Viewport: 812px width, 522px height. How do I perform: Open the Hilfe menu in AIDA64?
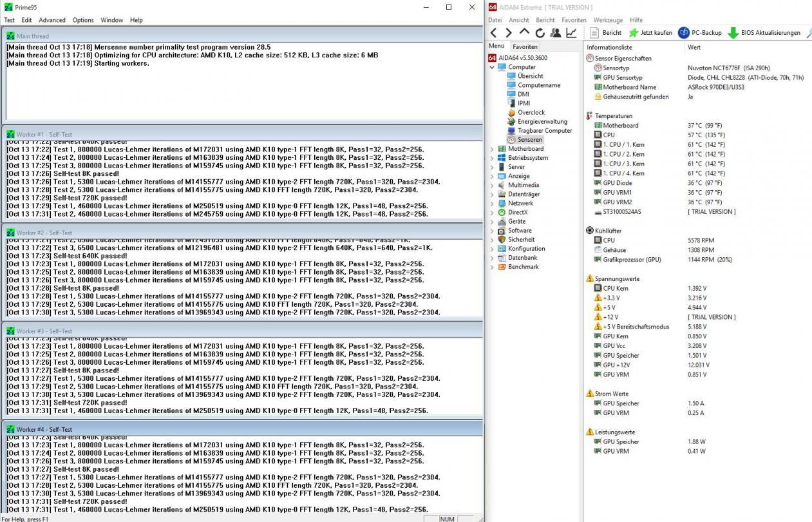636,20
